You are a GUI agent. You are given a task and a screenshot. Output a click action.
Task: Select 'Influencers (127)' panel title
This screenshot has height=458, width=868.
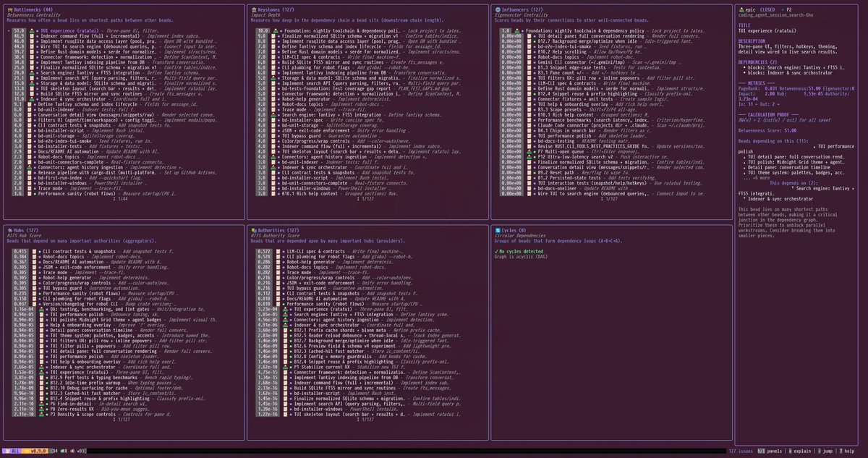pos(522,9)
